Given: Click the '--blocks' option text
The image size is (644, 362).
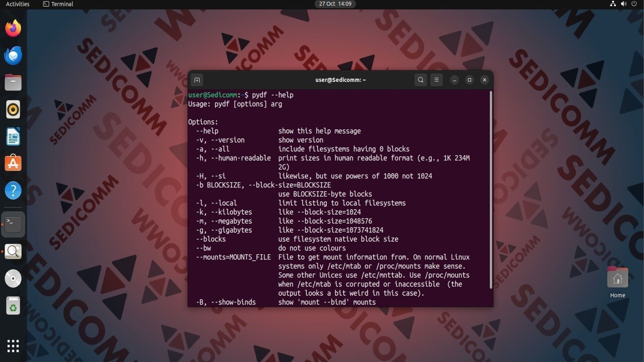Looking at the screenshot, I should point(211,239).
